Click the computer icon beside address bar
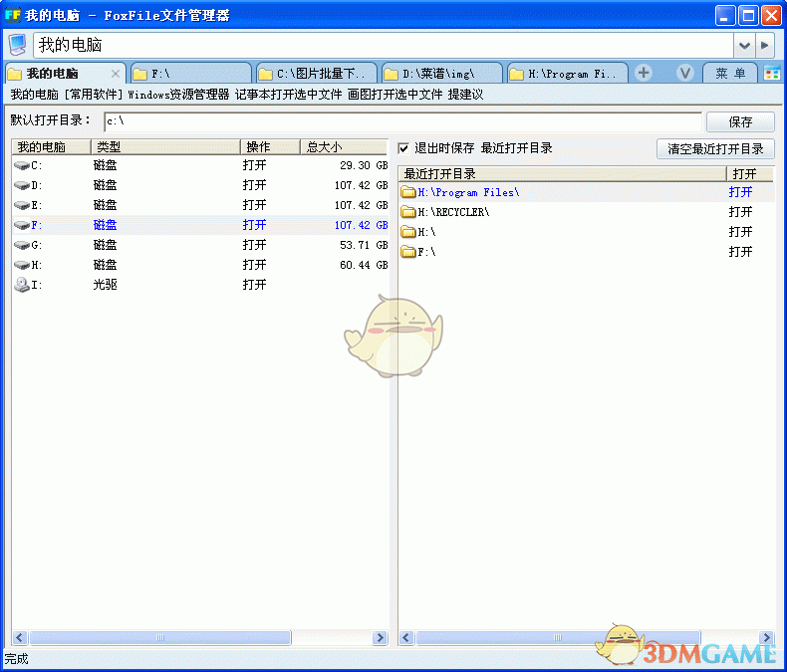 pos(18,45)
